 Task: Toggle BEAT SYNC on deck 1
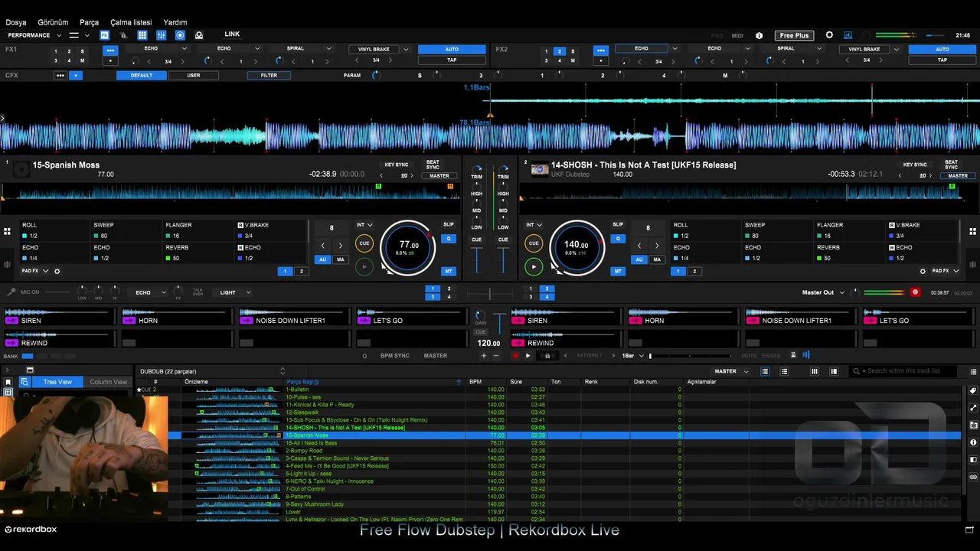tap(433, 165)
